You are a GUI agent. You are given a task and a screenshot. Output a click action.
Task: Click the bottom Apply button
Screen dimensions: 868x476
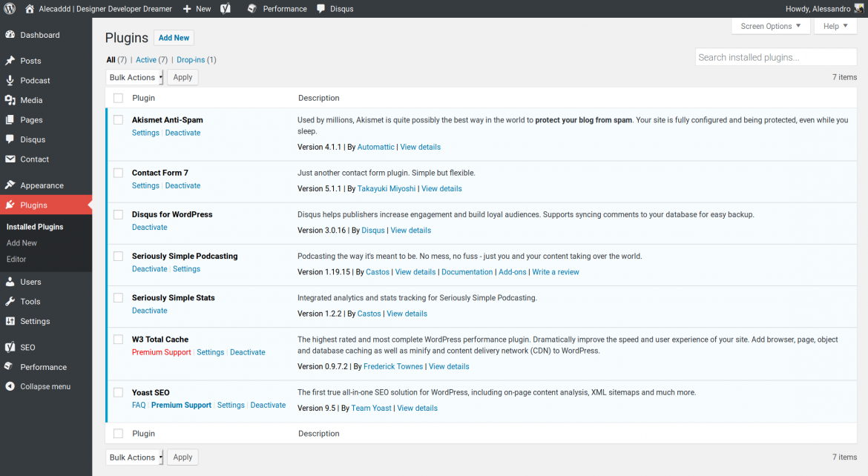[x=183, y=457]
